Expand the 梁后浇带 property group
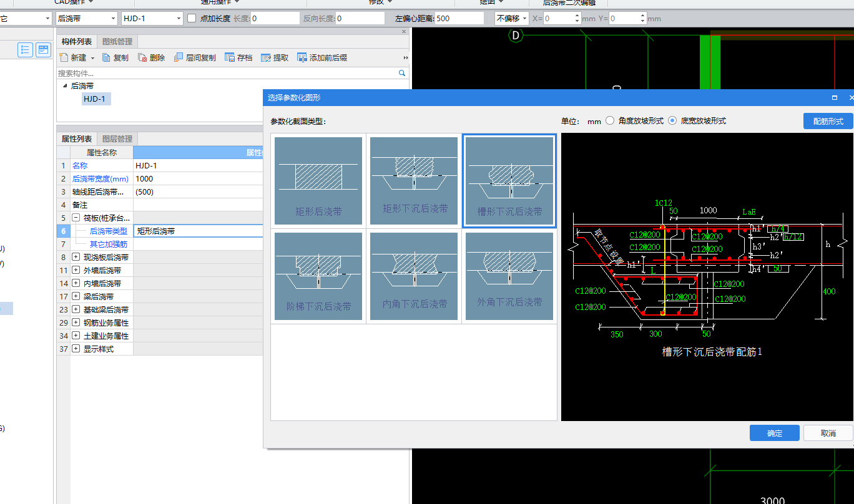854x504 pixels. click(76, 296)
